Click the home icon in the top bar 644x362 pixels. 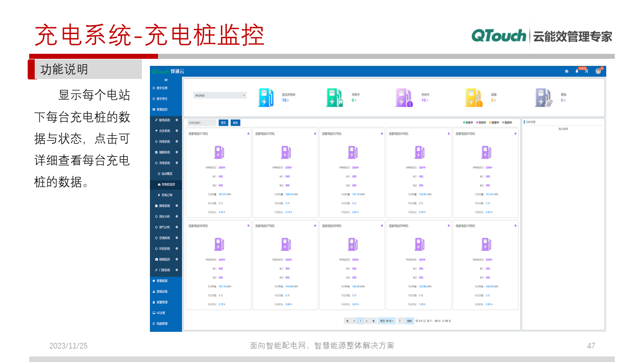[567, 71]
